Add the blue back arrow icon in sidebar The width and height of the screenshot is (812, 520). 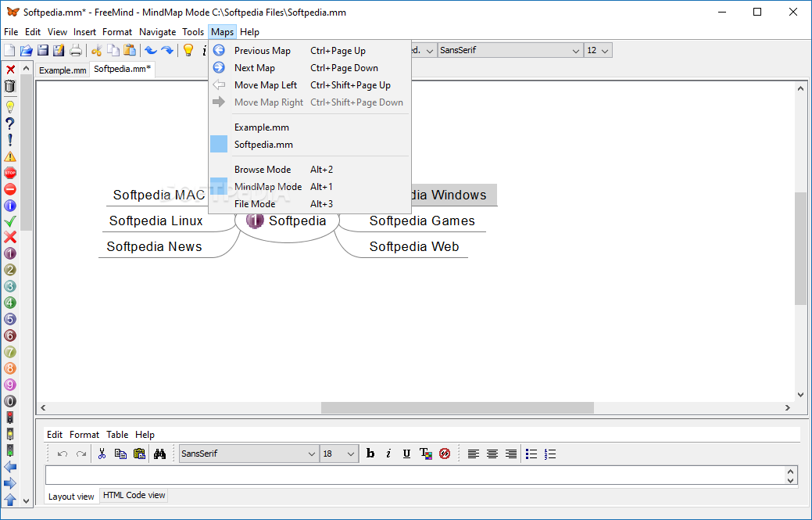coord(10,467)
